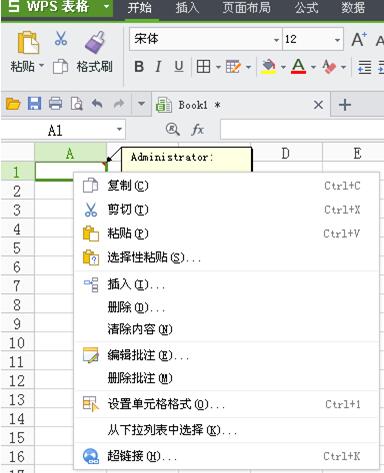Choose 编辑批注(E) from context menu
This screenshot has height=473, width=384.
pyautogui.click(x=227, y=355)
